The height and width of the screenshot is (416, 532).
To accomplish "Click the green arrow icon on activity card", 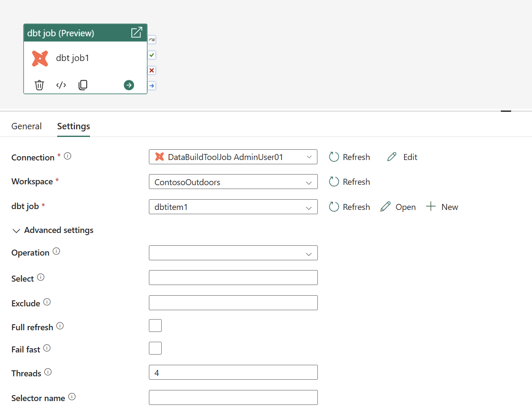I will [x=129, y=85].
